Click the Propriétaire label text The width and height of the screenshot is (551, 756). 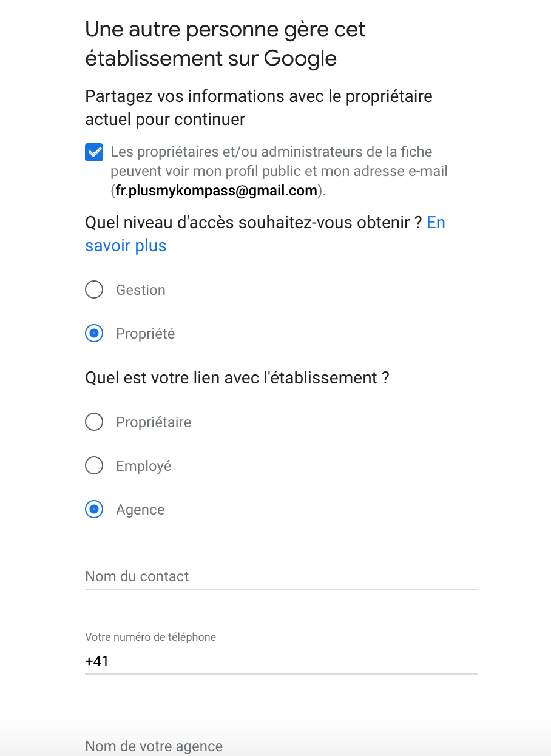pos(154,422)
